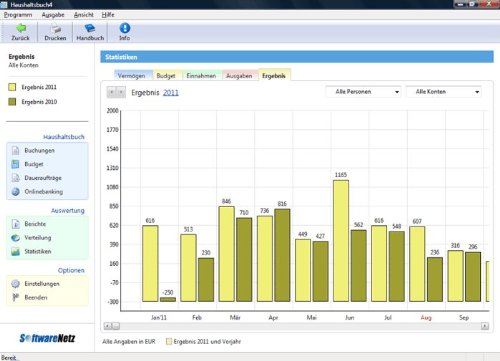Click the Alle Angaben in EUR note

point(129,341)
